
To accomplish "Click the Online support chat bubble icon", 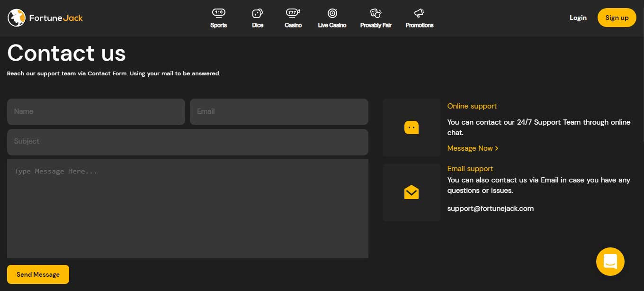I will click(411, 127).
